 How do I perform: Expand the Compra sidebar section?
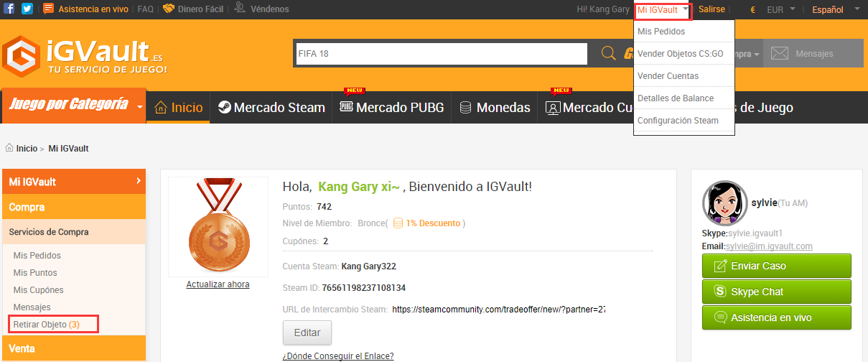tap(74, 207)
